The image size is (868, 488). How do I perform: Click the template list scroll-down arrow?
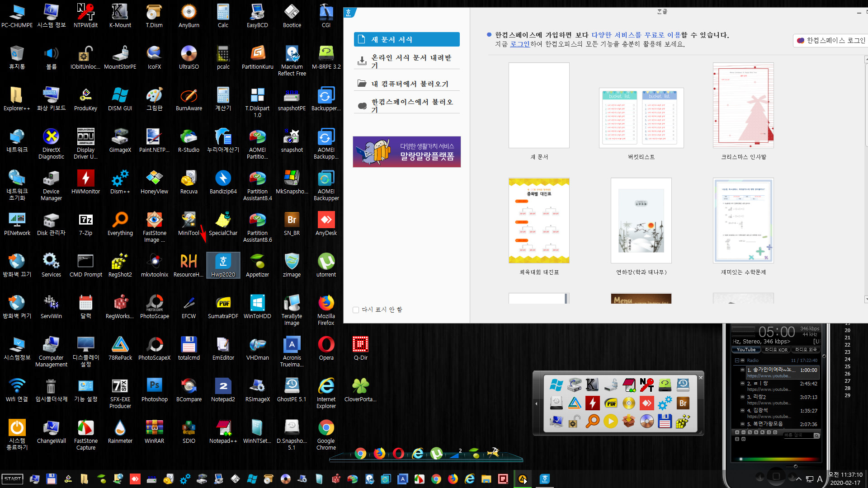click(866, 299)
